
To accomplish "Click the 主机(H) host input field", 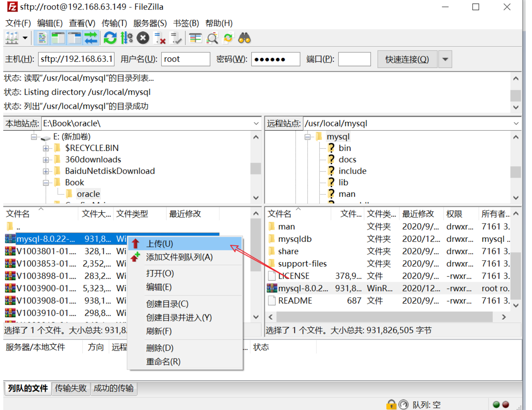I will tap(76, 59).
